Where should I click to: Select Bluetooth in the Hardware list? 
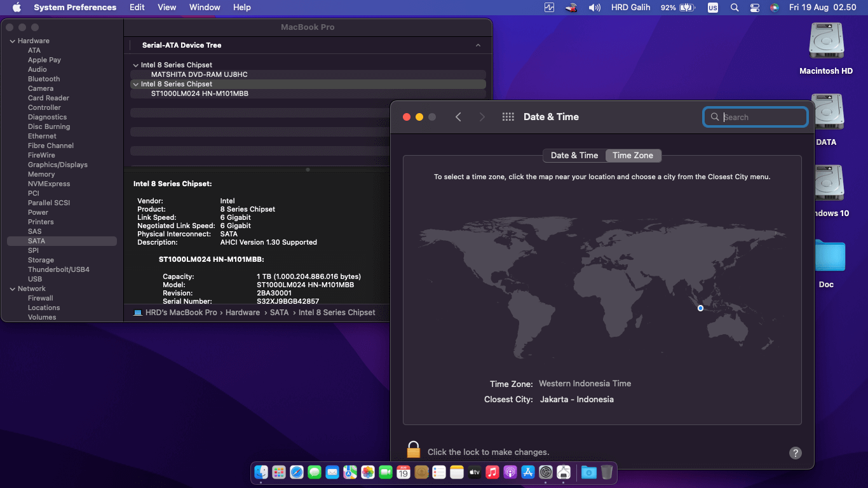[x=44, y=79]
